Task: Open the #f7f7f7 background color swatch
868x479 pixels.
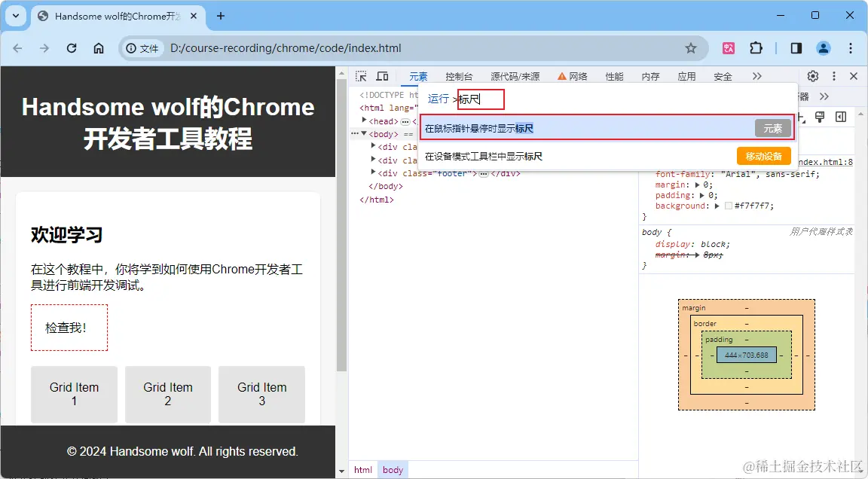Action: coord(729,206)
